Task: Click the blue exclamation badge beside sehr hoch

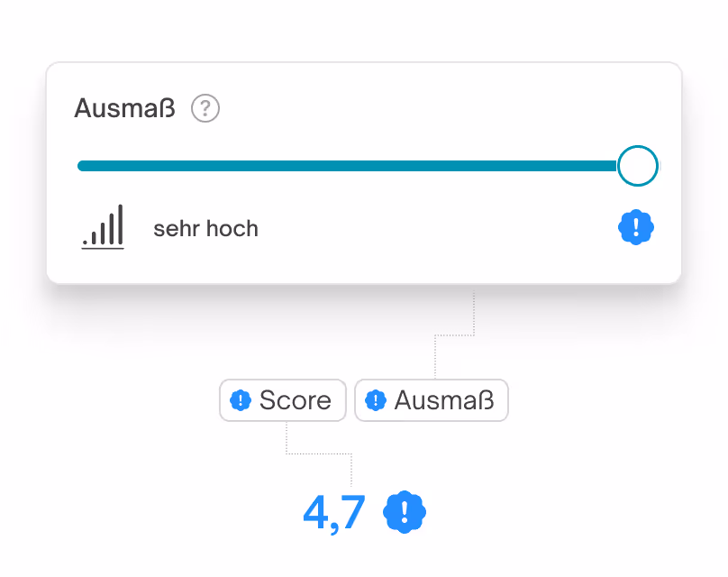Action: [x=636, y=227]
